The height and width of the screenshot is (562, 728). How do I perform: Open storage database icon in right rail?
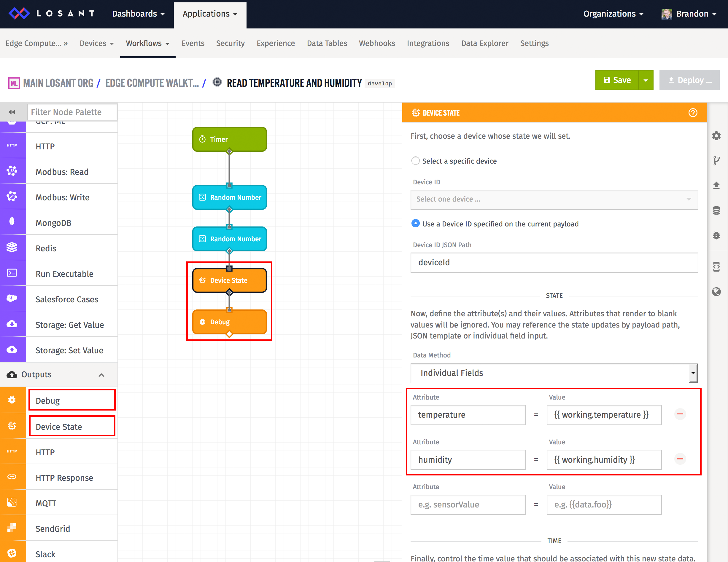[x=716, y=210]
